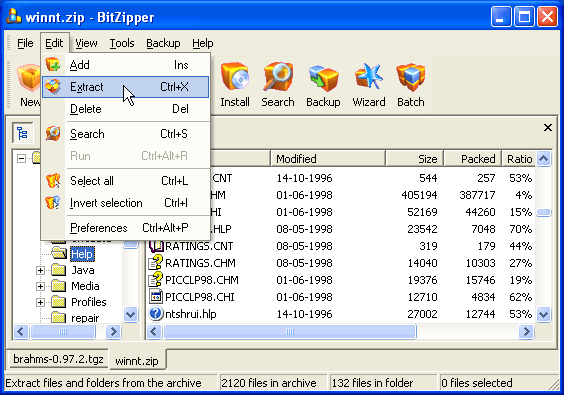Screen dimensions: 564x395
Task: Click file list scroll down arrow
Action: (543, 314)
